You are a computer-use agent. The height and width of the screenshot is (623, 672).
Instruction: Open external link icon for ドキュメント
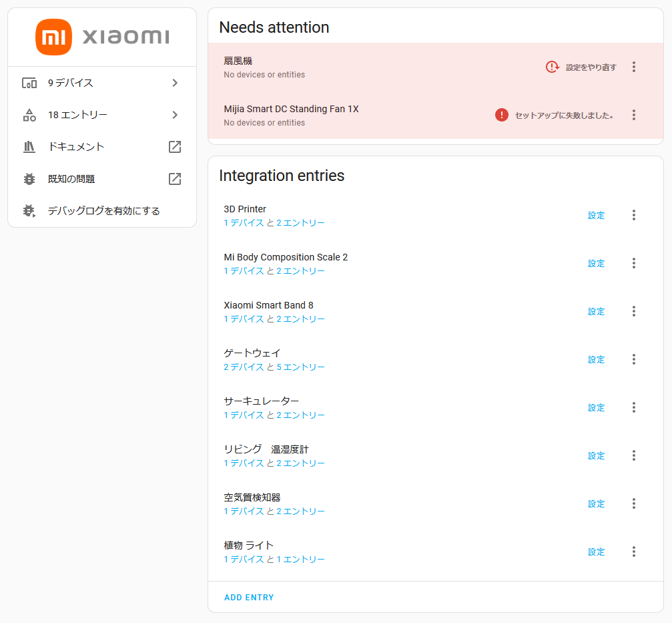click(175, 147)
